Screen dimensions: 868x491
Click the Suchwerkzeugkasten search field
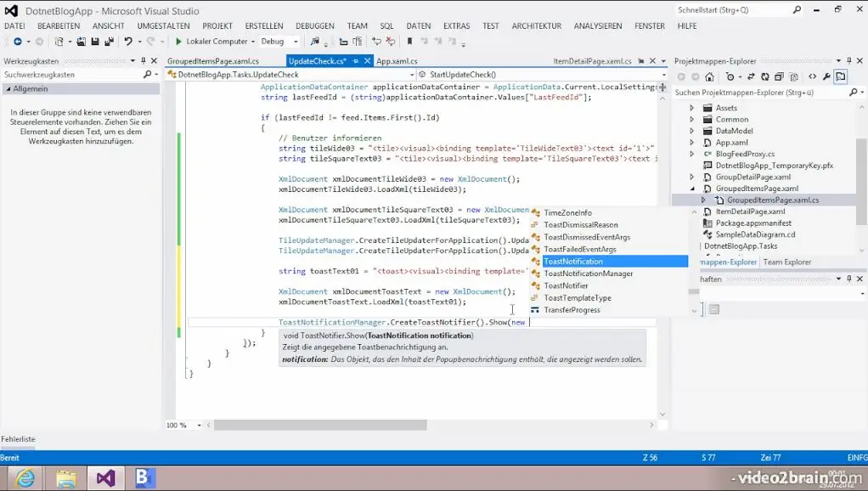click(x=72, y=74)
